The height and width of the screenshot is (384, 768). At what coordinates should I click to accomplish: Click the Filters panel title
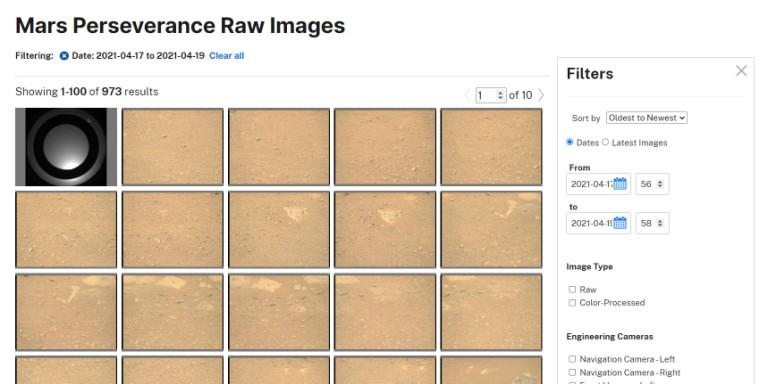click(x=590, y=73)
